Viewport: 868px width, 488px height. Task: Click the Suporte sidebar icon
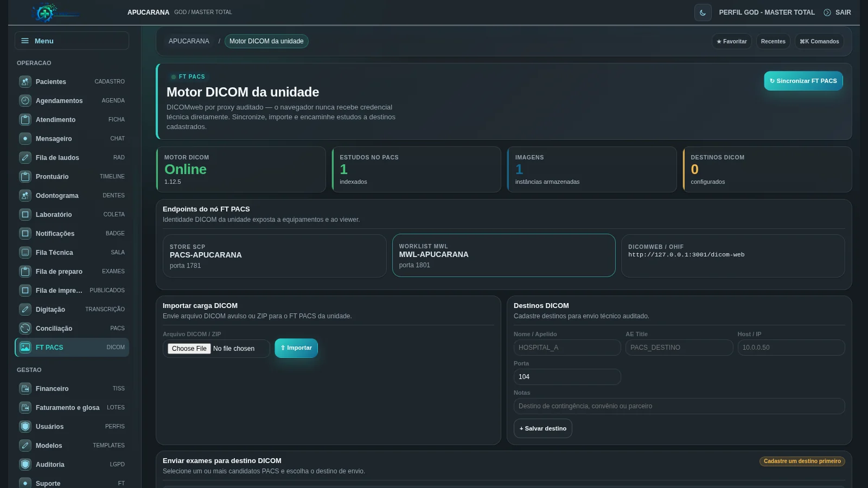point(25,483)
